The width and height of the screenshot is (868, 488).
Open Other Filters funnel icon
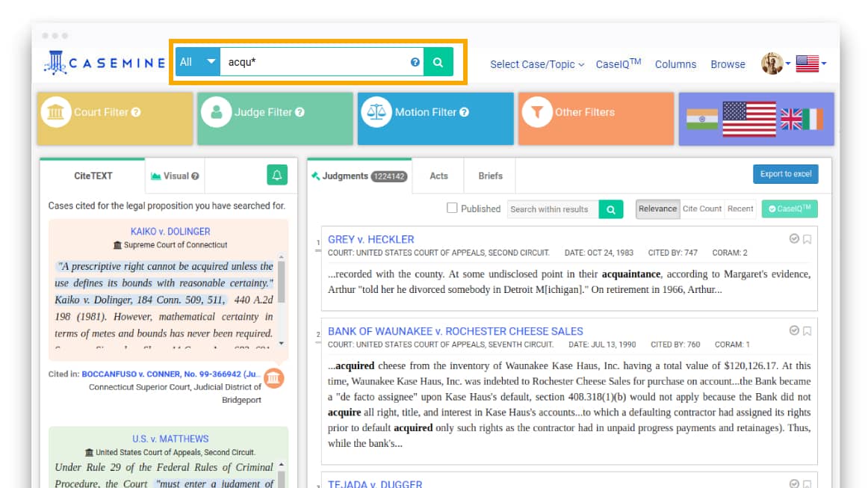click(x=536, y=113)
